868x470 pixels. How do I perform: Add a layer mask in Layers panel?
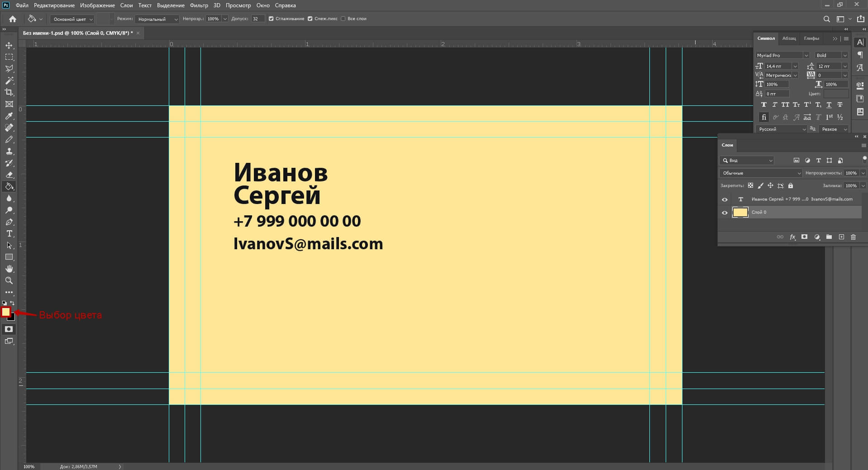[x=804, y=237]
